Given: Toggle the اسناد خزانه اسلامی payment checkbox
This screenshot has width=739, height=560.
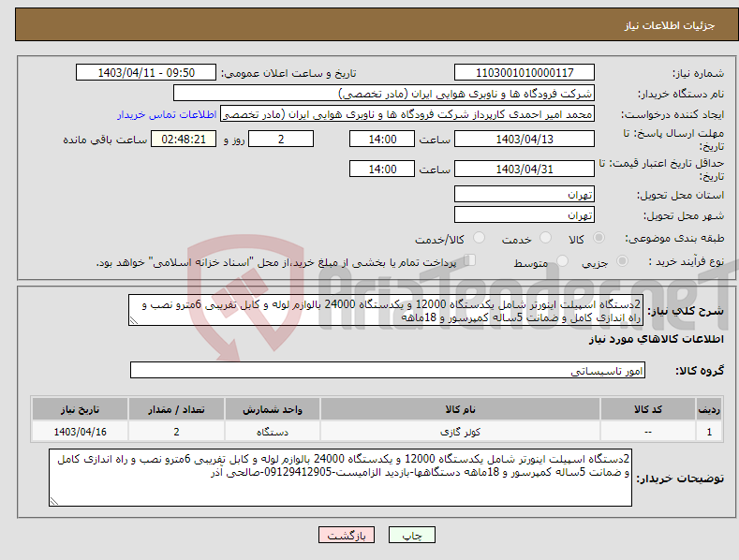Looking at the screenshot, I should tap(469, 260).
